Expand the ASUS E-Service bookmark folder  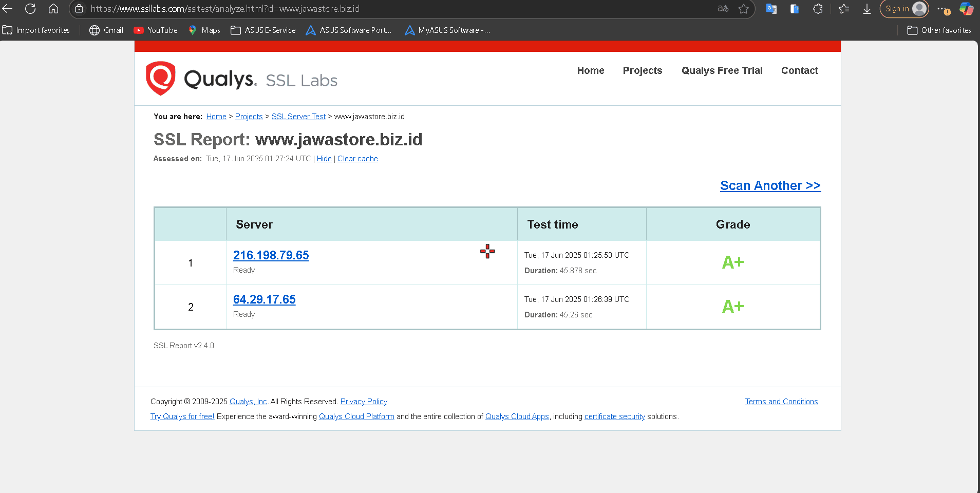coord(263,30)
